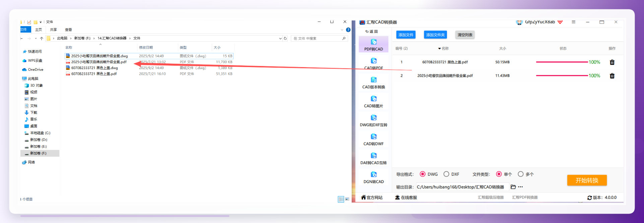Open the 主页 ribbon tab
This screenshot has width=644, height=223.
(x=39, y=30)
